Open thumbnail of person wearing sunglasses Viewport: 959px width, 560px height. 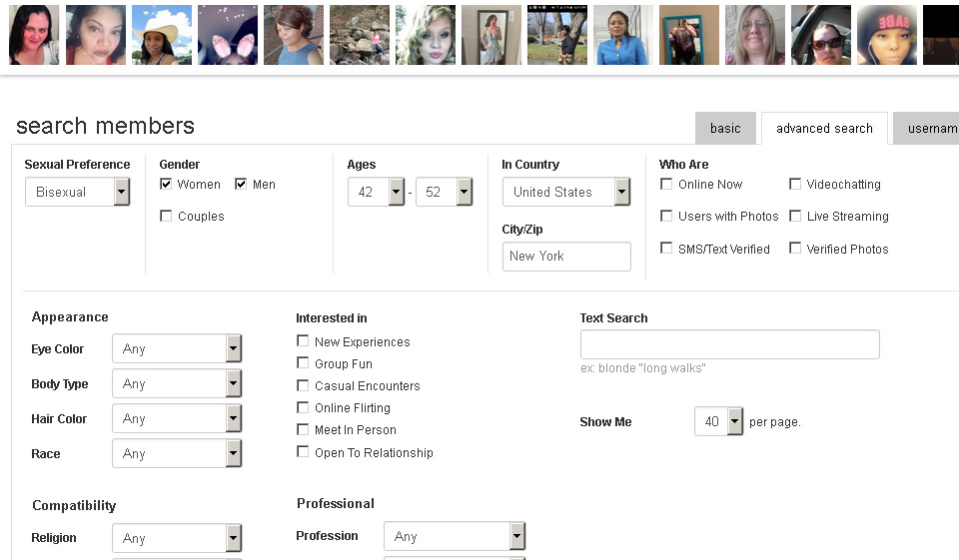[x=821, y=35]
